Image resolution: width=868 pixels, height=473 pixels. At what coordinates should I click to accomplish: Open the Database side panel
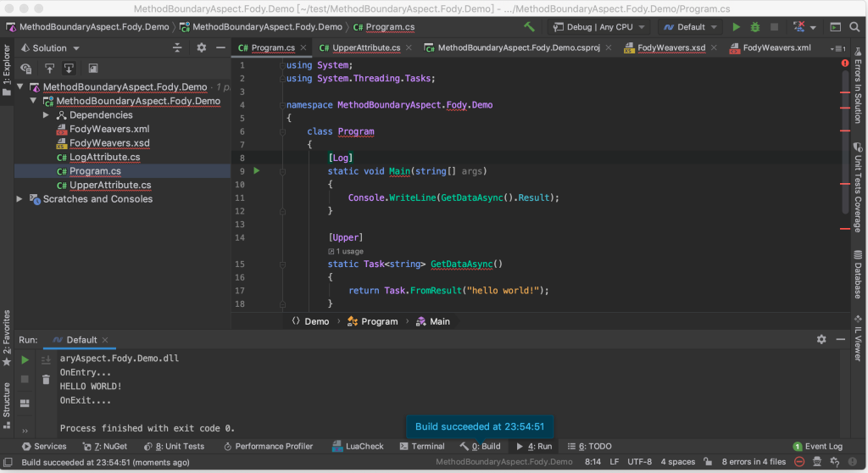858,274
